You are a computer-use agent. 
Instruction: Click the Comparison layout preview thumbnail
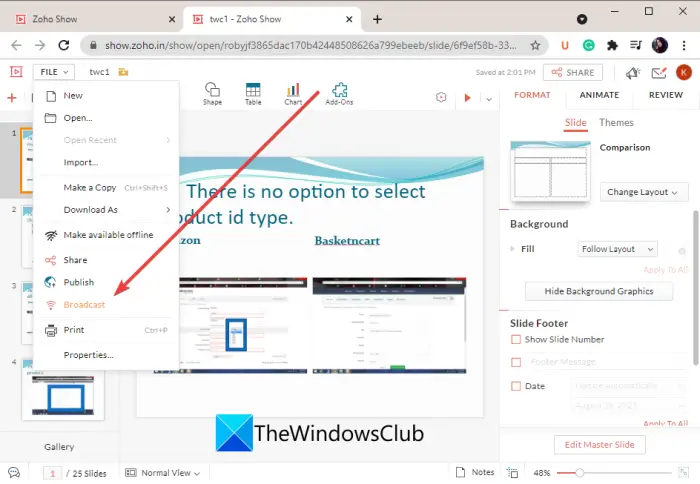(550, 171)
